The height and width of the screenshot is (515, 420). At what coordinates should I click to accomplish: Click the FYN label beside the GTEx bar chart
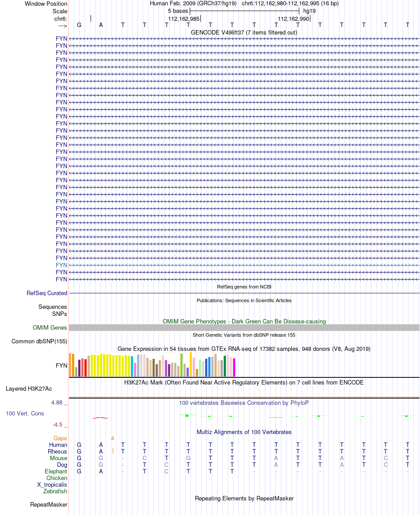pyautogui.click(x=61, y=365)
